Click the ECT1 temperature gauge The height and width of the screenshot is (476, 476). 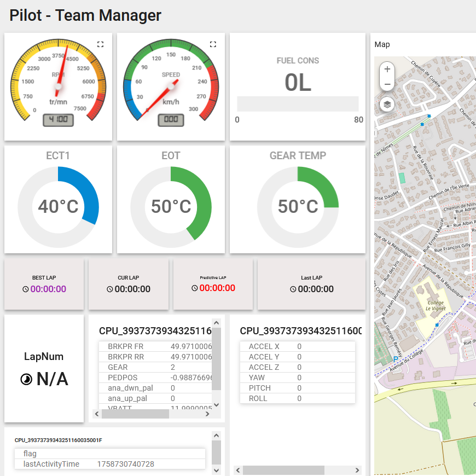[59, 207]
